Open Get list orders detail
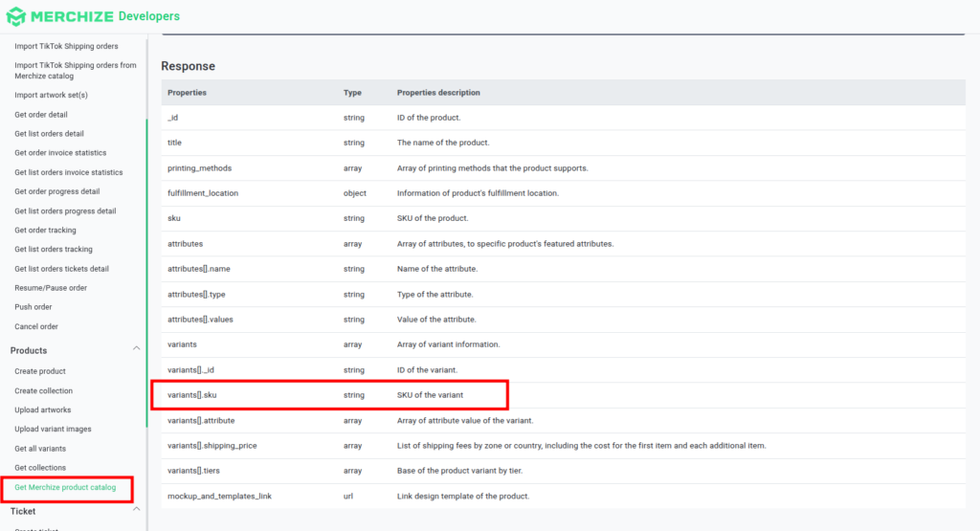 (x=50, y=134)
